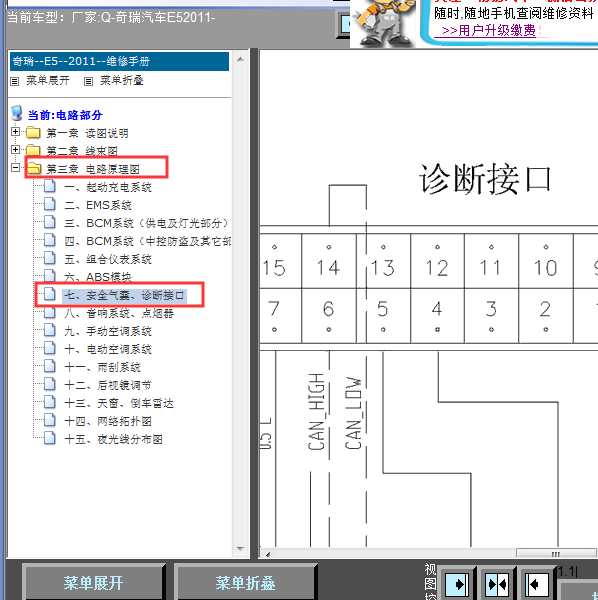Open 十一、雨刮系统 page
Viewport: 598px width, 600px height.
tap(103, 367)
